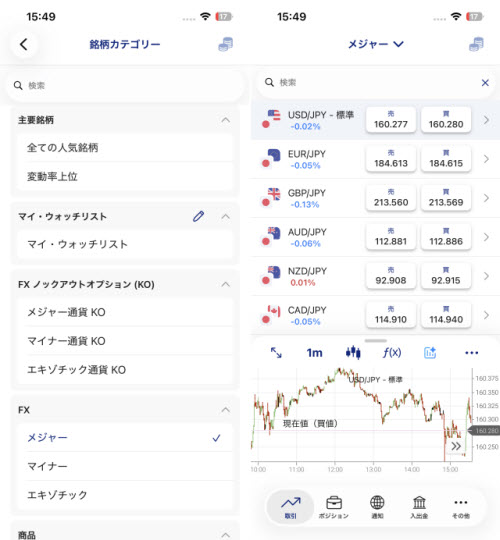This screenshot has width=500, height=540.
Task: Tap AUD/JPY buy price 112.886
Action: pos(446,237)
